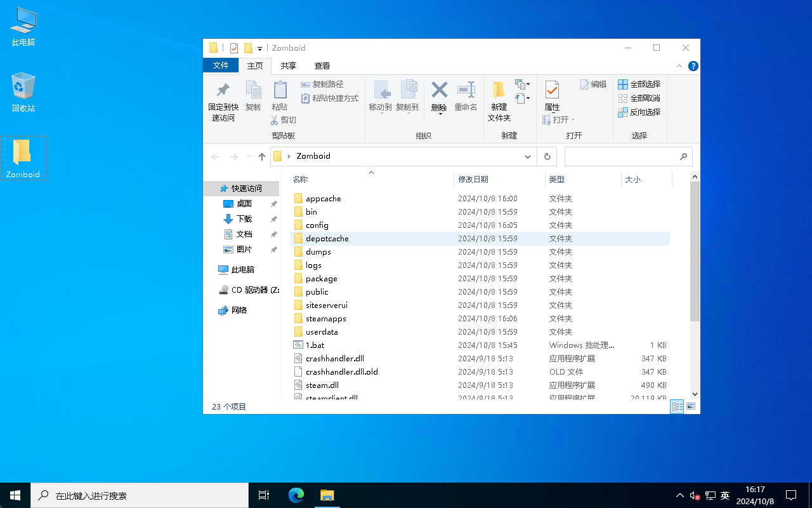
Task: Open the New item dropdown
Action: (522, 84)
